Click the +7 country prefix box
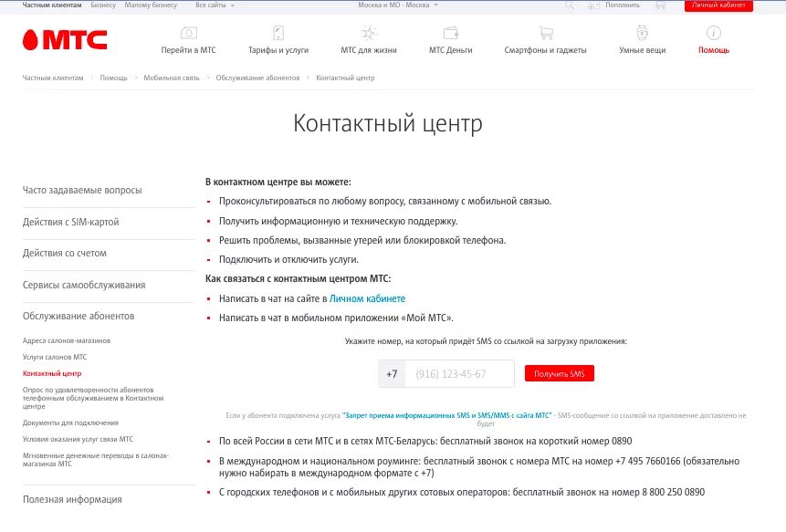The height and width of the screenshot is (532, 786). (392, 374)
